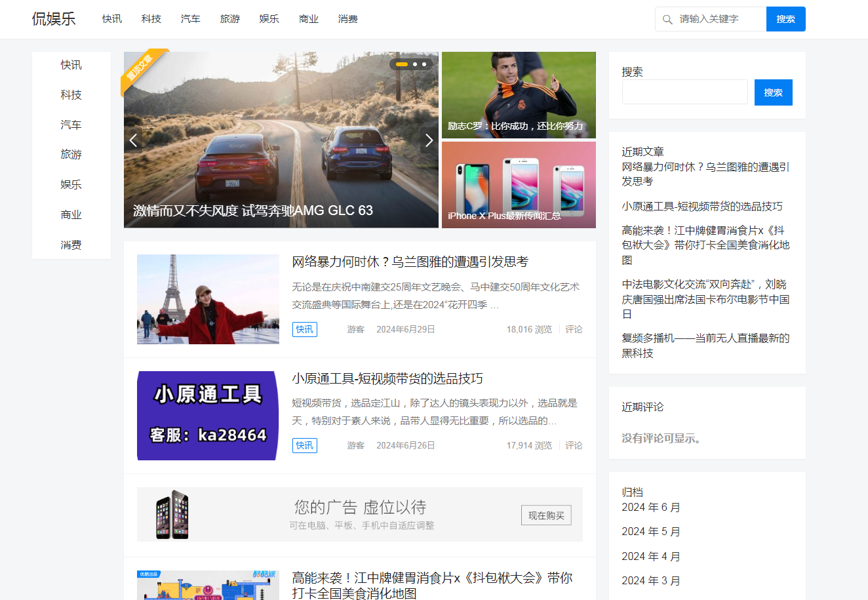Click the 江中牌 article thumbnail at bottom

point(208,585)
